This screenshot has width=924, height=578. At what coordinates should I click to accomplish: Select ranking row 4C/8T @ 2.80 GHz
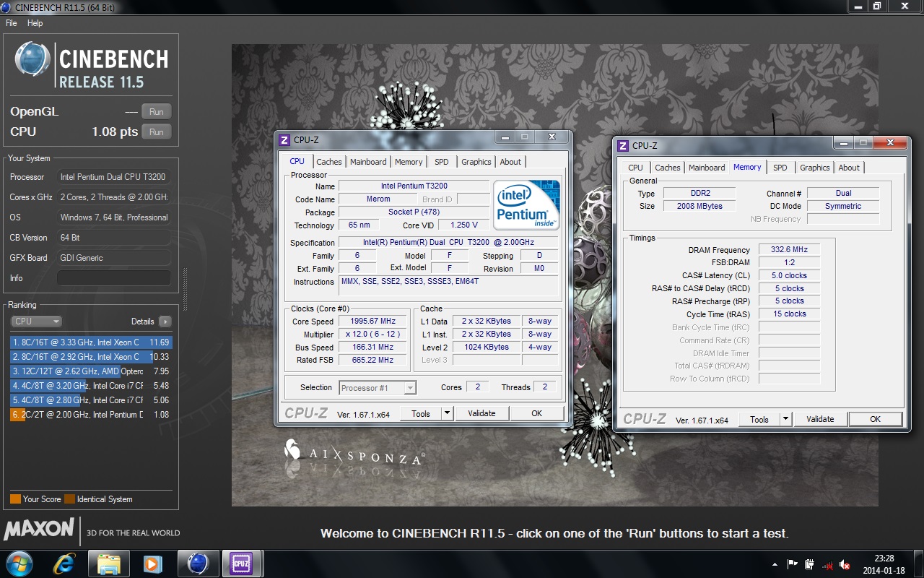(x=91, y=400)
